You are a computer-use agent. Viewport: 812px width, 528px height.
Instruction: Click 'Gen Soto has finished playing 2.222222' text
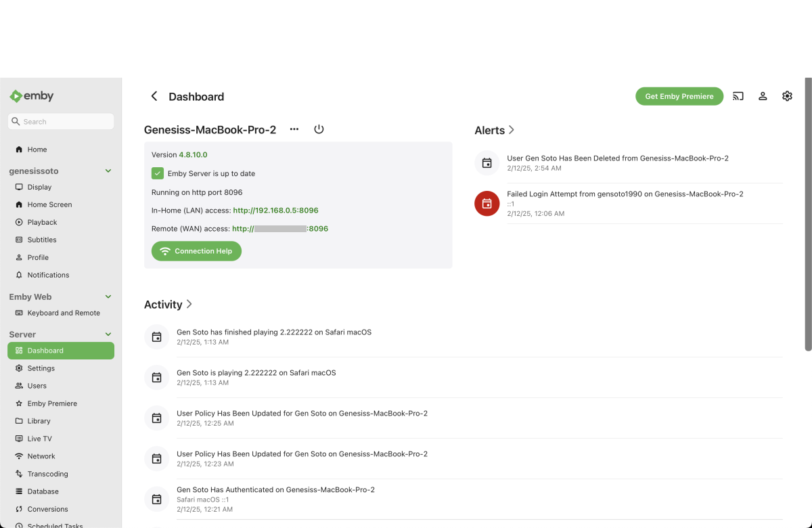pyautogui.click(x=274, y=332)
